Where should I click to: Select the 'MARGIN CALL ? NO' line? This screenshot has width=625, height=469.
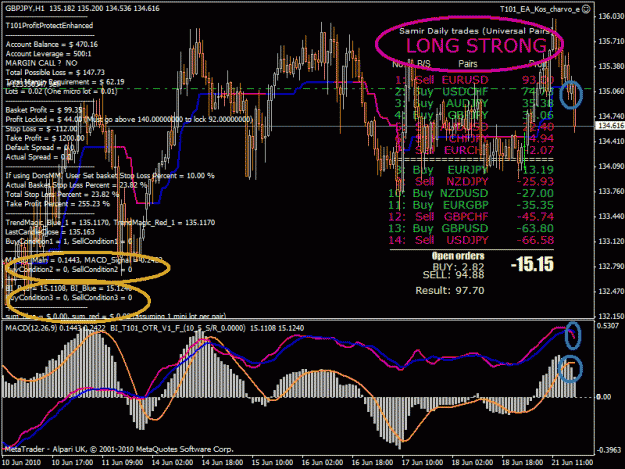(41, 63)
